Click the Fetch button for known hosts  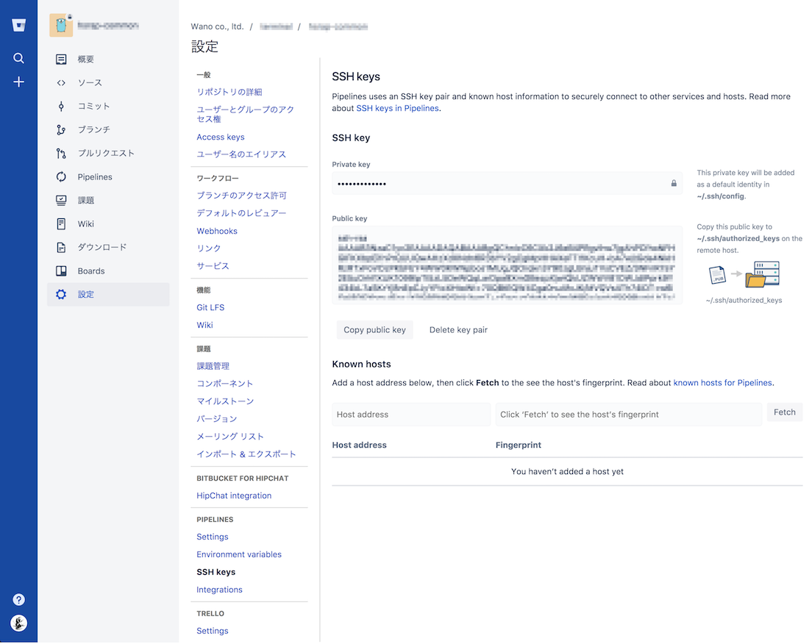784,412
